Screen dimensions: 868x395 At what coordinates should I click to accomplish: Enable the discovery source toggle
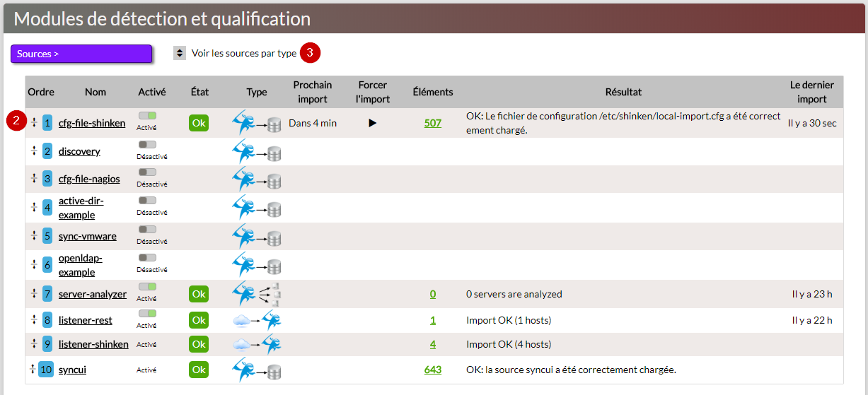147,144
